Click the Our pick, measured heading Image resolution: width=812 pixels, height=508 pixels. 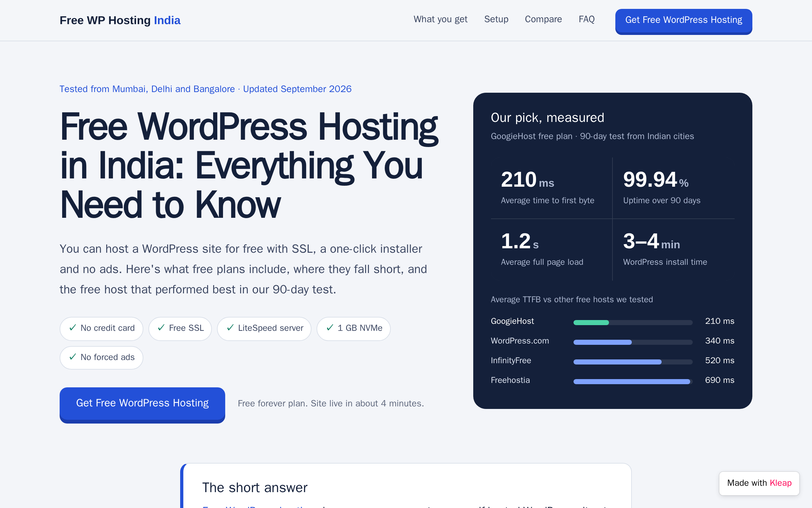[x=547, y=117]
